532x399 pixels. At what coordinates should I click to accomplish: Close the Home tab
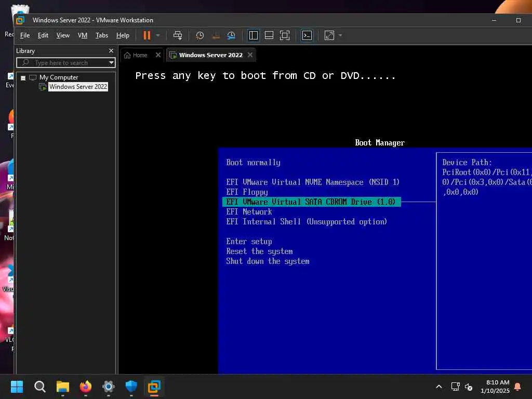click(158, 55)
